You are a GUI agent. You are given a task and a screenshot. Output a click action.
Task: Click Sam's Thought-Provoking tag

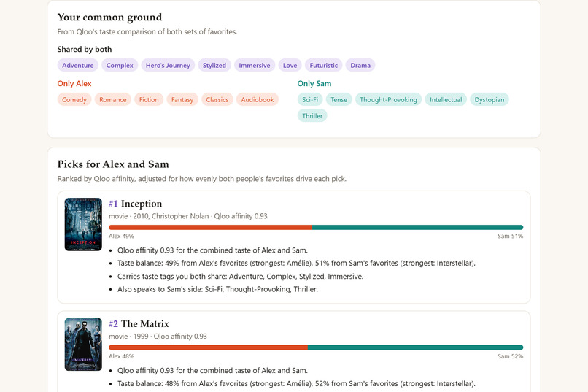click(388, 99)
